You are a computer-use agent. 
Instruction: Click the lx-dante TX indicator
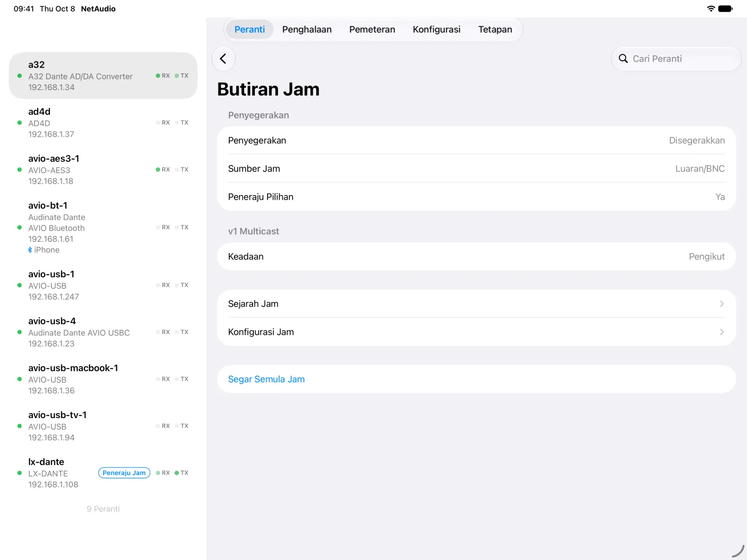(x=182, y=473)
